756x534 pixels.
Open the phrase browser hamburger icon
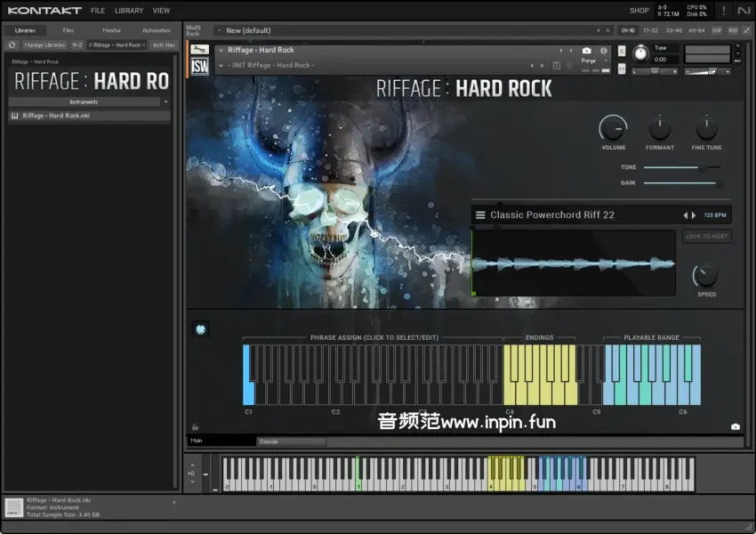(480, 214)
